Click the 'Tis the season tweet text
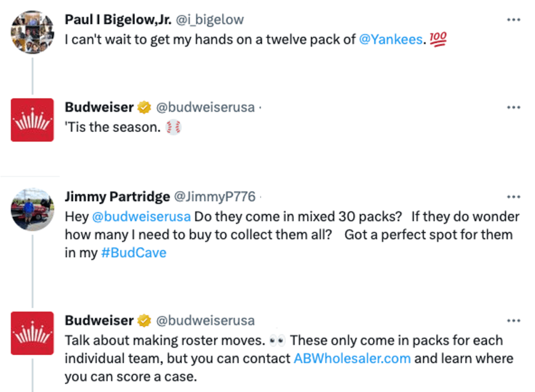Image resolution: width=535 pixels, height=392 pixels. 112,127
